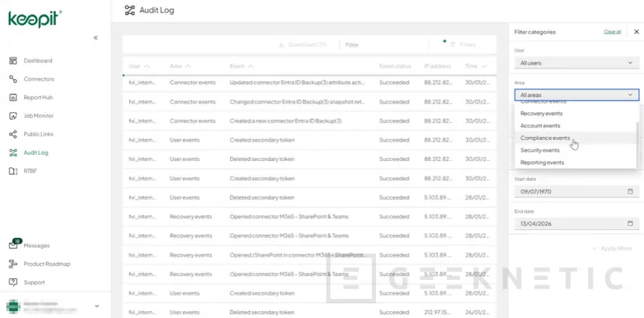
Task: Click 'Opened /SharePoint in connector M365' event
Action: pos(297,255)
